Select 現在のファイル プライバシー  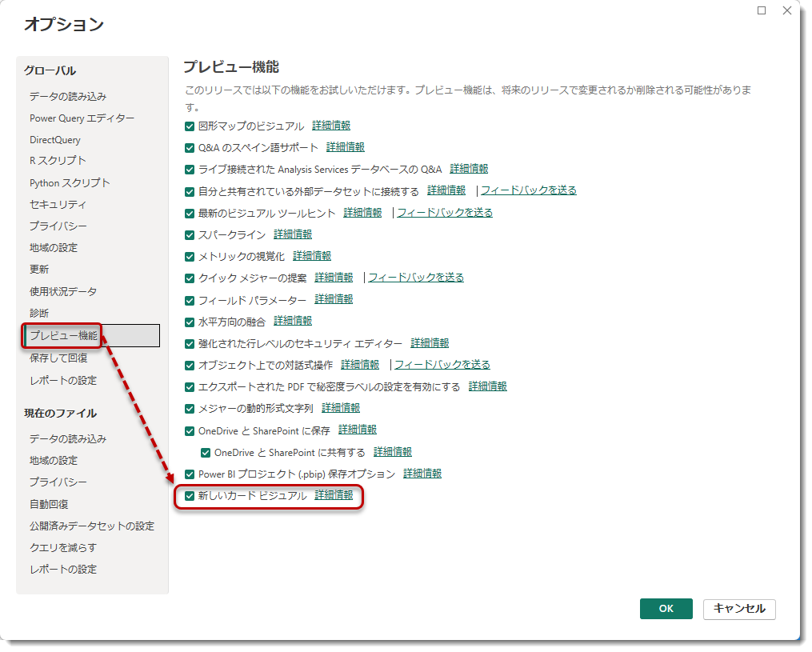(x=58, y=482)
